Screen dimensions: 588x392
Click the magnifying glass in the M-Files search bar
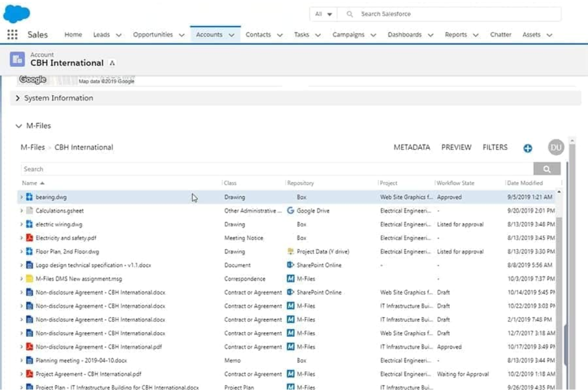pyautogui.click(x=547, y=168)
